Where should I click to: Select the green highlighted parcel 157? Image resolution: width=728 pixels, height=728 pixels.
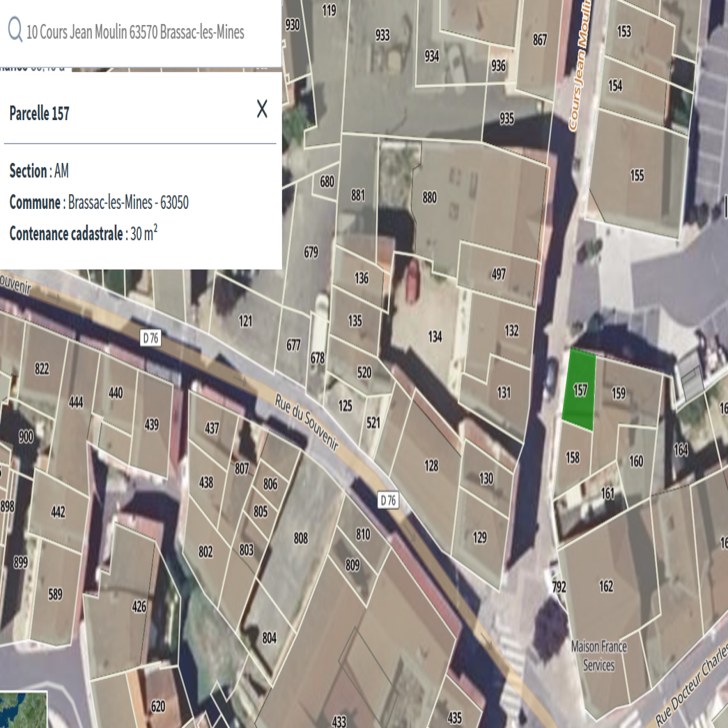pos(579,390)
